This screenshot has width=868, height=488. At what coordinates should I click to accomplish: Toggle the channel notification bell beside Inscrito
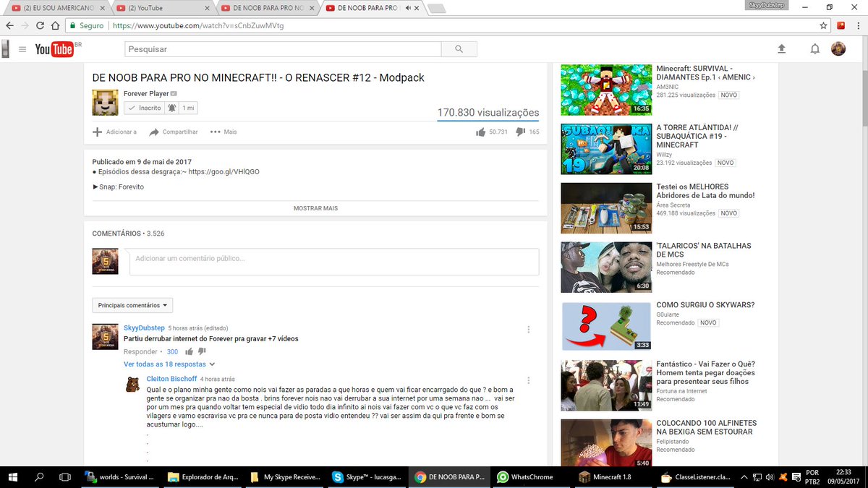tap(171, 108)
